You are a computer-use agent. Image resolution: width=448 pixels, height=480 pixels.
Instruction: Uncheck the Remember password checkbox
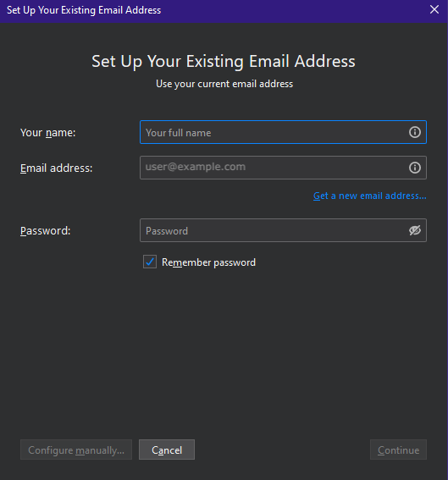(150, 262)
